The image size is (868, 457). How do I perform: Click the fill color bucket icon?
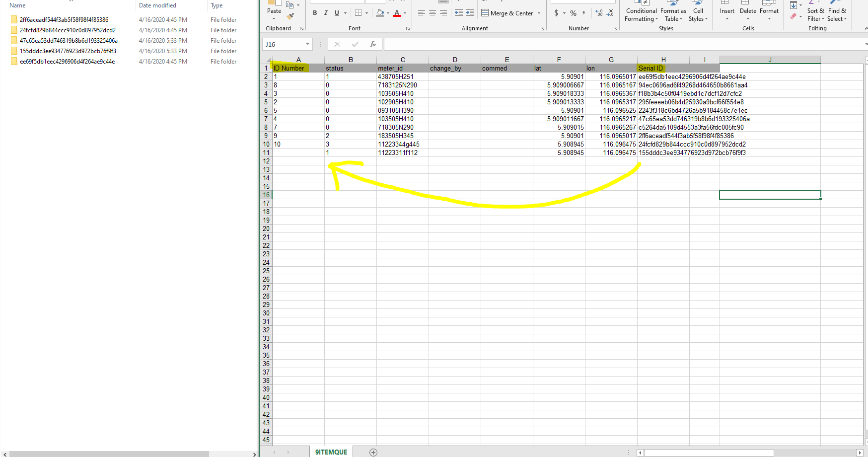point(380,13)
